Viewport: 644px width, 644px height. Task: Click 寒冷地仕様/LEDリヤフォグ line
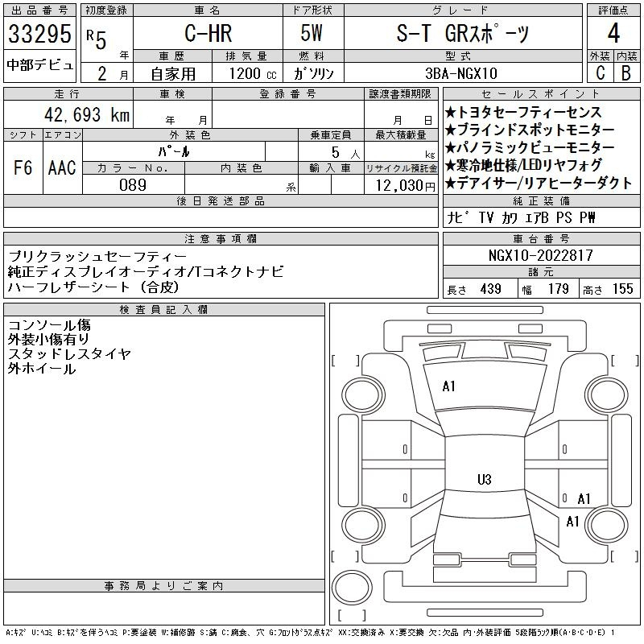tap(523, 165)
